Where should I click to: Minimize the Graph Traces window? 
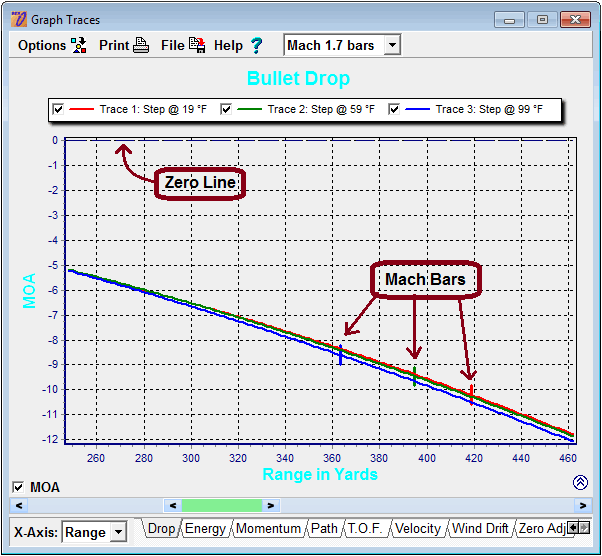point(509,20)
